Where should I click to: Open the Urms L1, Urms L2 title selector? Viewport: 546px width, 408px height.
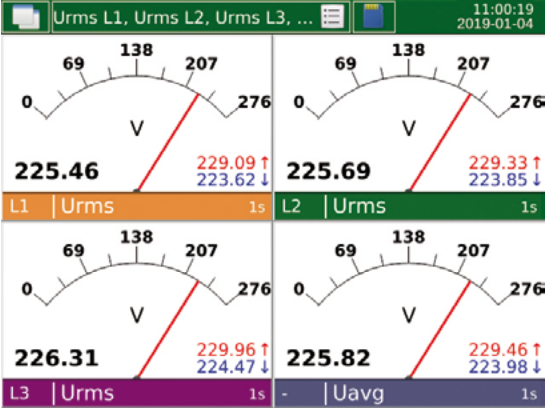(201, 17)
